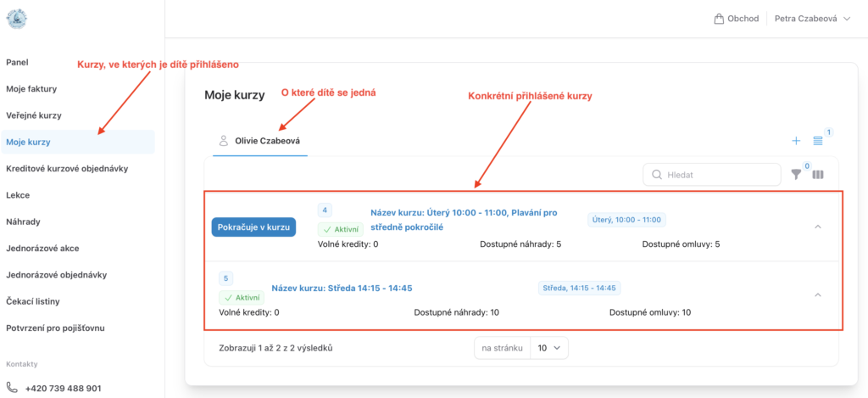Click the search magnifier icon
This screenshot has height=398, width=868.
click(657, 175)
